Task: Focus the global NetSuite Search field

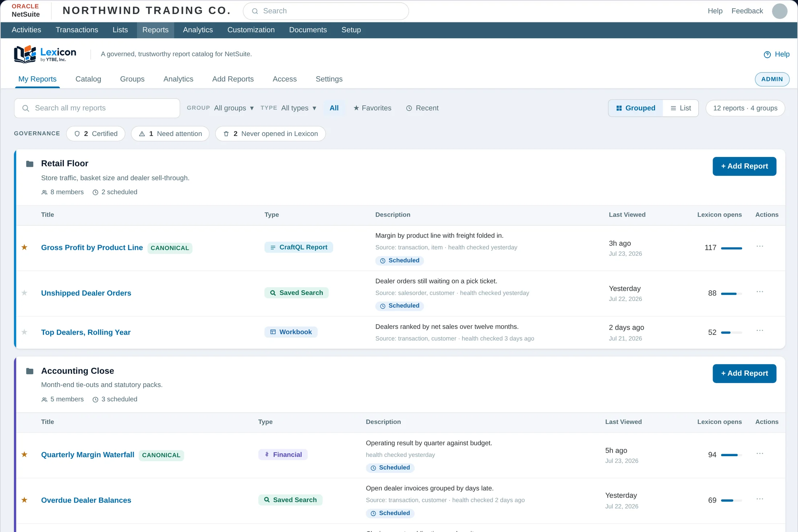Action: [326, 11]
